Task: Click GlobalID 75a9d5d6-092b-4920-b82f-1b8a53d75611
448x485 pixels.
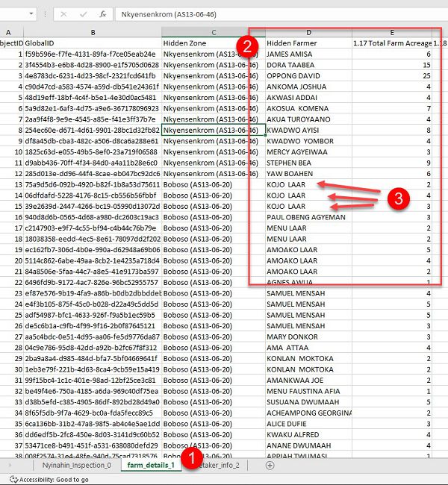Action: pyautogui.click(x=93, y=184)
